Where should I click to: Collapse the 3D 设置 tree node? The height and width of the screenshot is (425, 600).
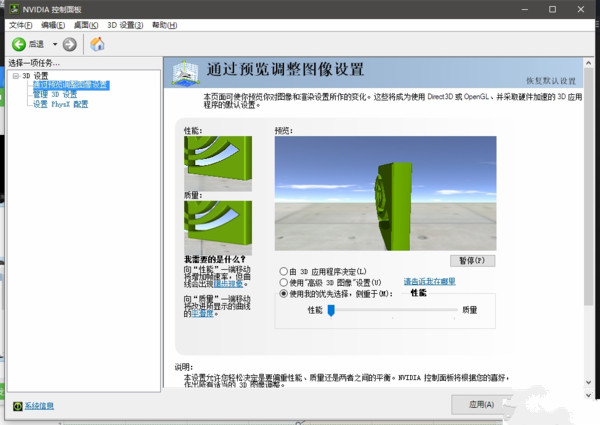coord(15,76)
